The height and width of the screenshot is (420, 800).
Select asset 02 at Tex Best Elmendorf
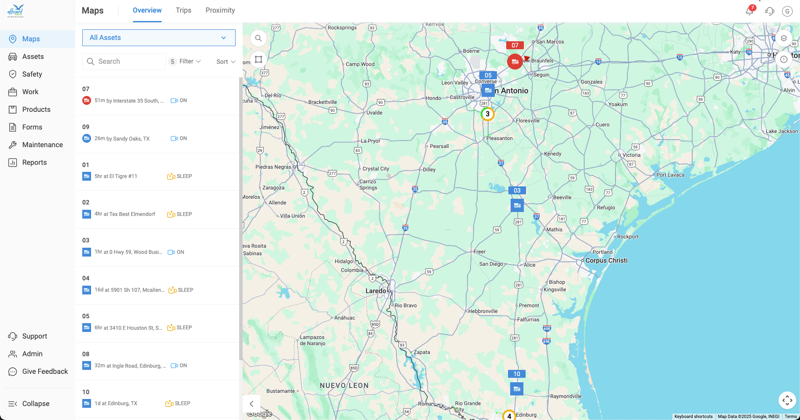click(x=159, y=210)
